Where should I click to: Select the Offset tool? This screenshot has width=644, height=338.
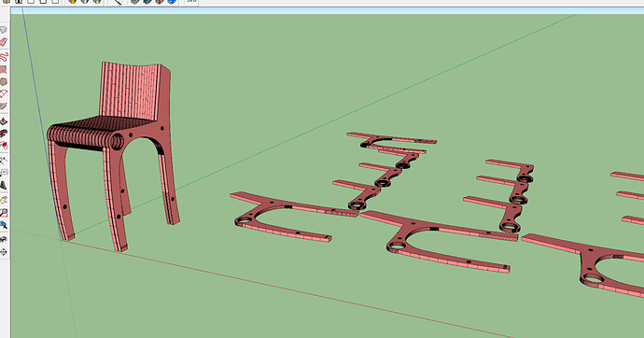pyautogui.click(x=4, y=146)
